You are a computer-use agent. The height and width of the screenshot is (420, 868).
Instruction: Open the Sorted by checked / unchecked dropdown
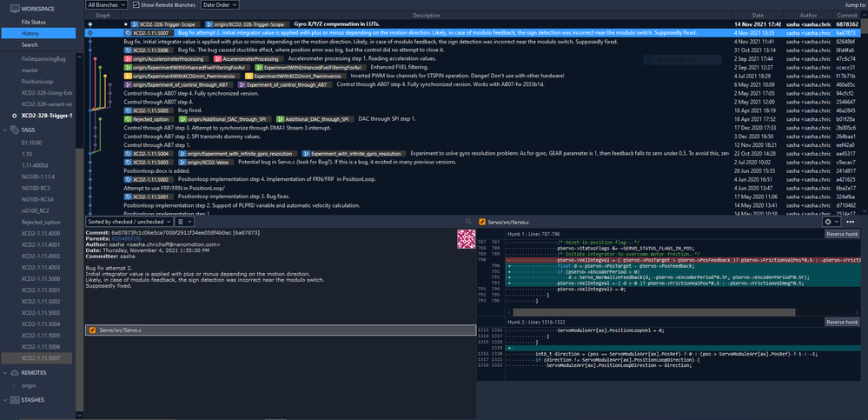pyautogui.click(x=129, y=221)
